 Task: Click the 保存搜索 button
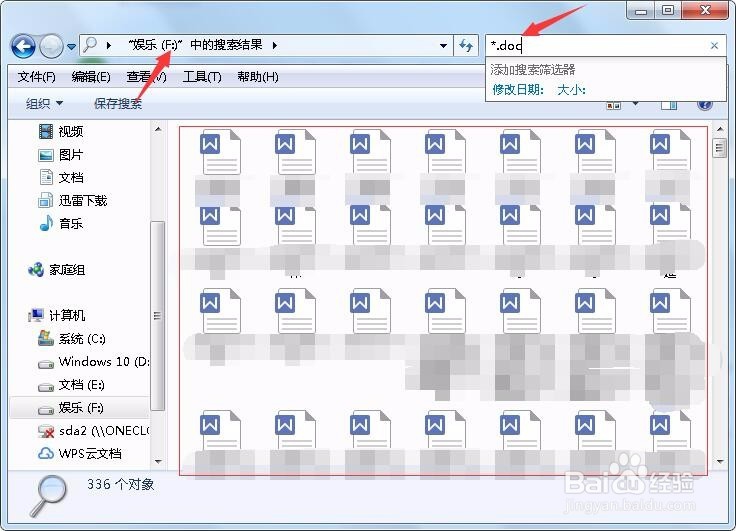pyautogui.click(x=118, y=103)
